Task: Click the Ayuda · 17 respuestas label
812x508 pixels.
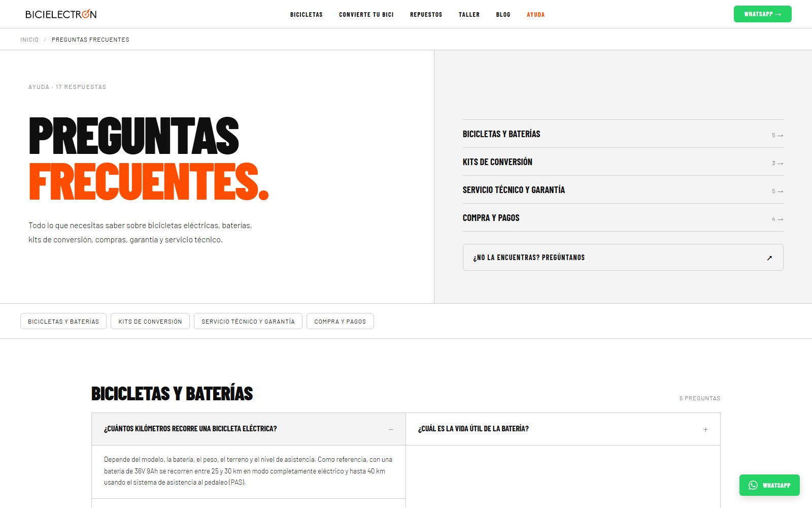Action: point(67,87)
